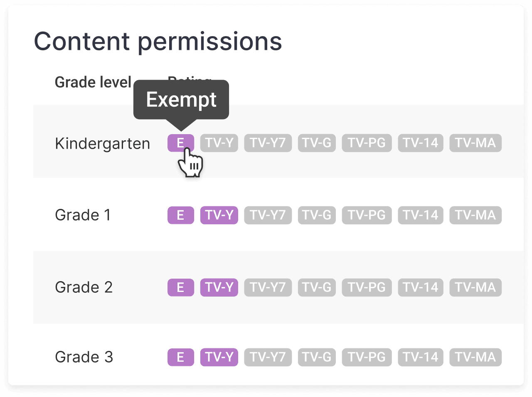Toggle TV-MA rating for Grade 3
This screenshot has height=397, width=532.
point(475,357)
